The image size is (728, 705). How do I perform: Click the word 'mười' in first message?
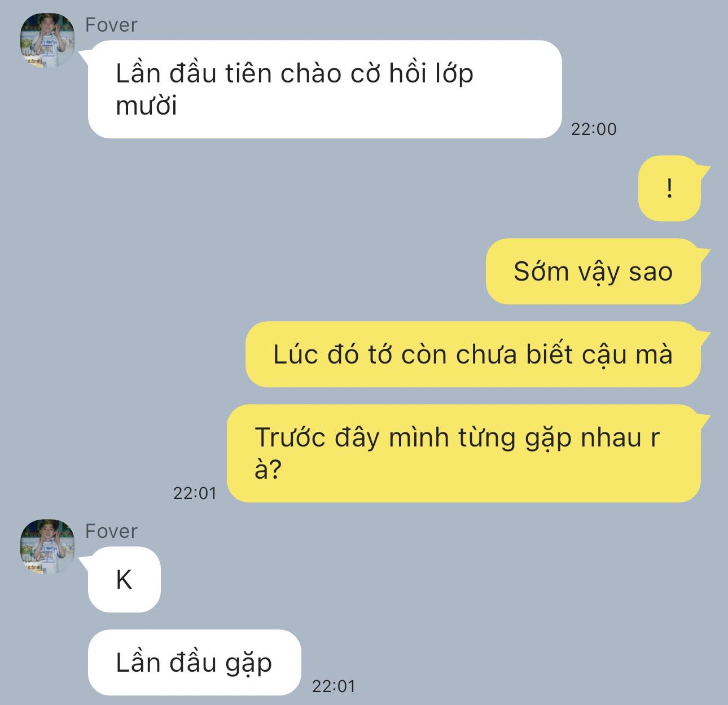146,106
